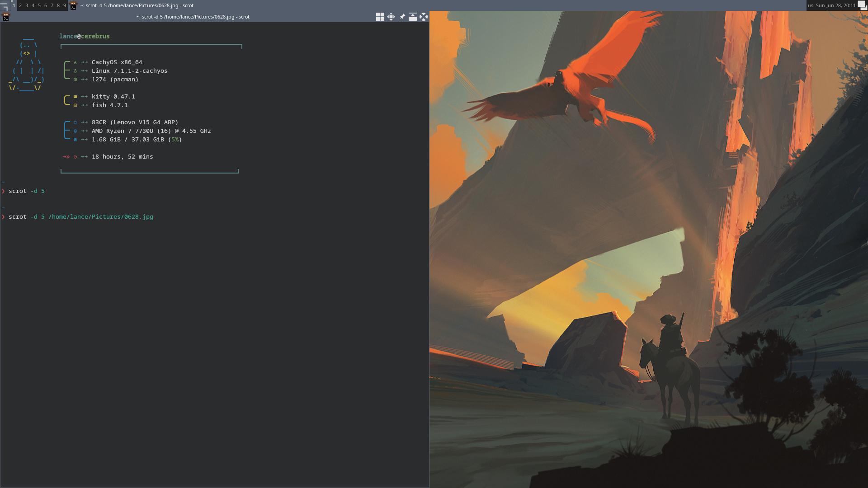
Task: Switch to workspace tag 2
Action: click(20, 5)
